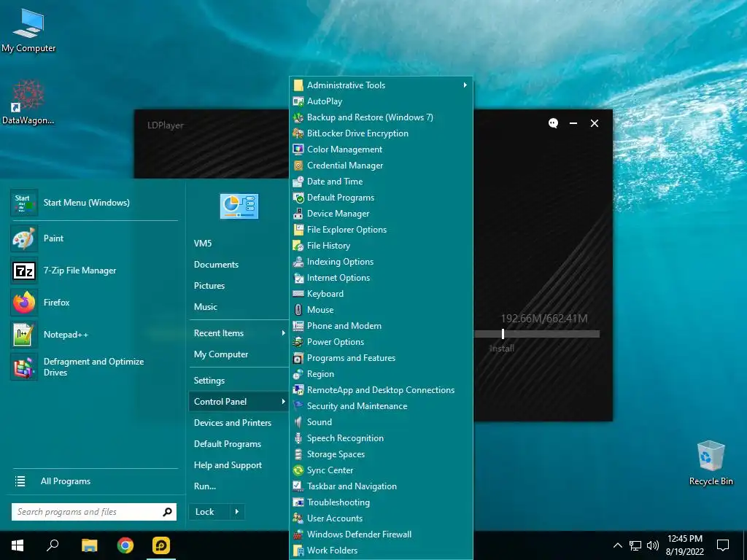Open Credential Manager icon
Viewport: 747px width, 560px height.
pyautogui.click(x=298, y=166)
